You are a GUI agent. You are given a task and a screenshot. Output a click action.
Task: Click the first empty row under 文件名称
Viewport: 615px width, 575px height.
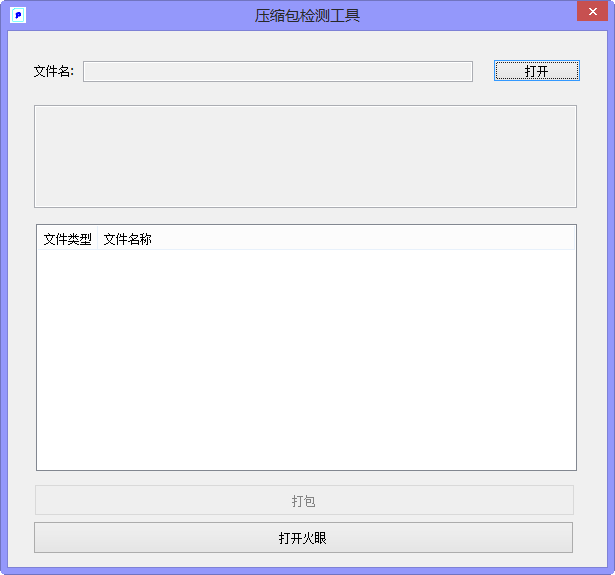coord(127,259)
